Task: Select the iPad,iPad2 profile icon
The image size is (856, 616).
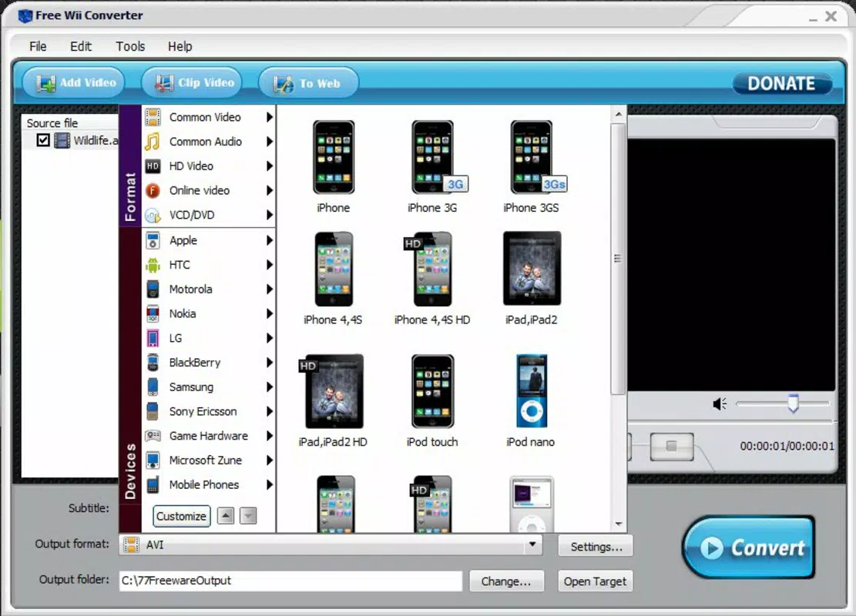Action: (532, 268)
